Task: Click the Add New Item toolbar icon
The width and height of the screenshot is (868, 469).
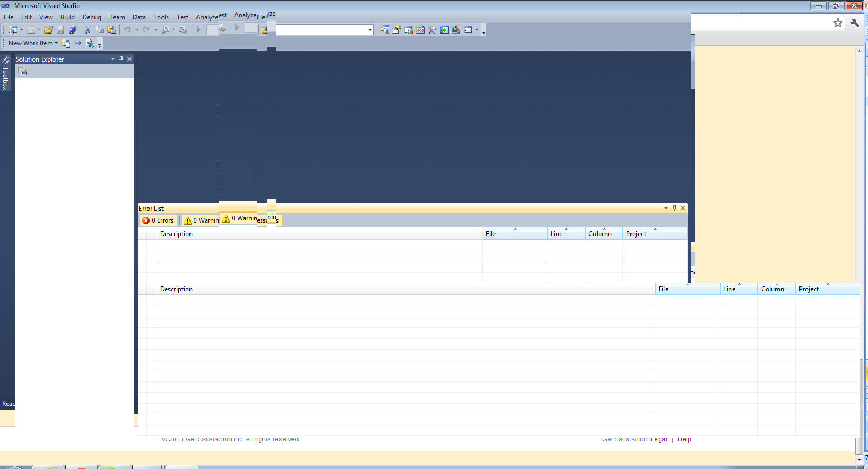Action: tap(31, 30)
